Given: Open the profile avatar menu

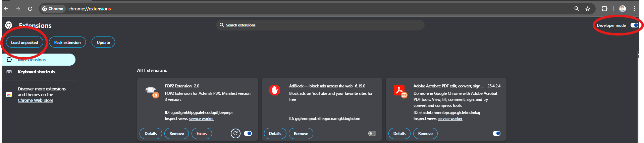Looking at the screenshot, I should point(623,9).
